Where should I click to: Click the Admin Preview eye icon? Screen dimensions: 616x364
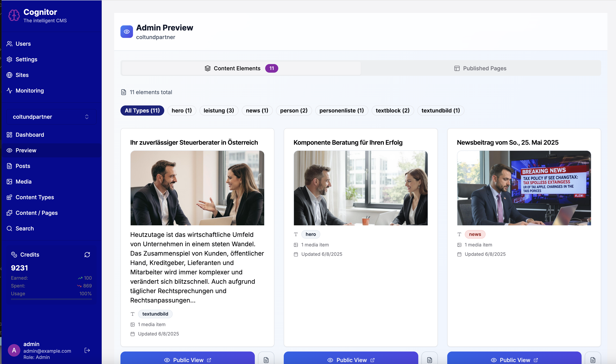tap(127, 32)
